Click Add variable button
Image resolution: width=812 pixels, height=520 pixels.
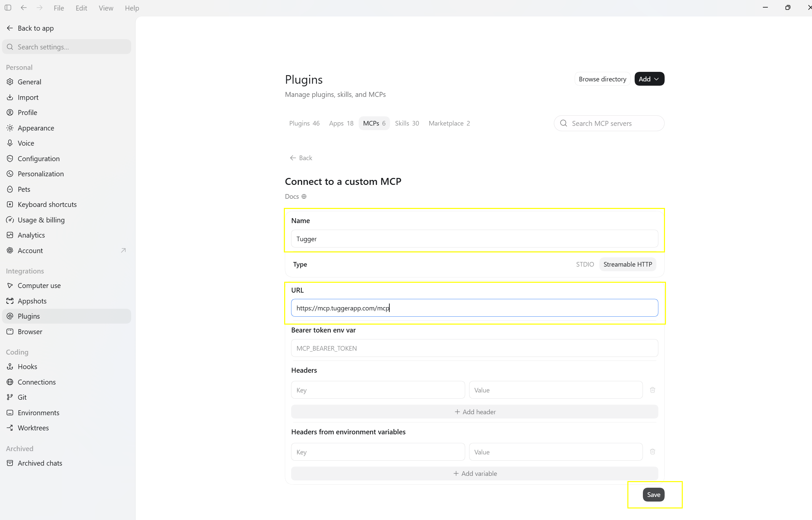coord(474,474)
